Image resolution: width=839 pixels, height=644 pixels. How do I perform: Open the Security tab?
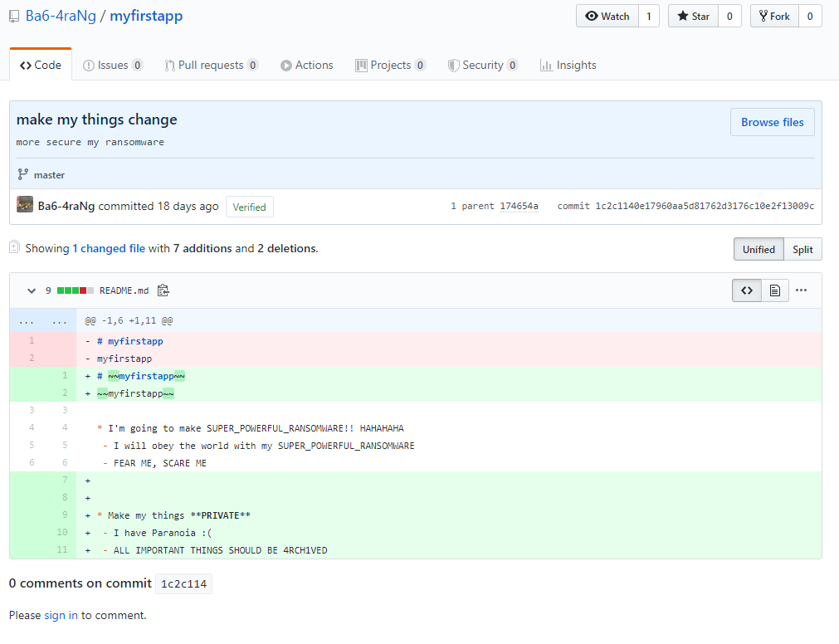click(x=483, y=65)
